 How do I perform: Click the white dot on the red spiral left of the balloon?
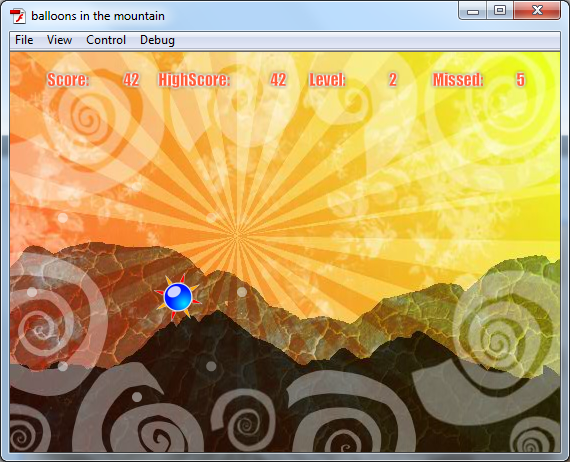coord(32,292)
